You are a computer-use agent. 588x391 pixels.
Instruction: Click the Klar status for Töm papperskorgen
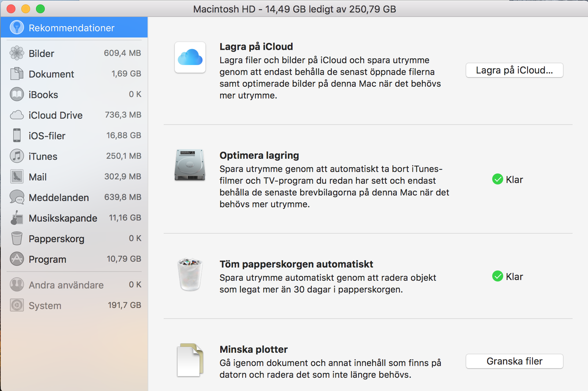pyautogui.click(x=514, y=277)
